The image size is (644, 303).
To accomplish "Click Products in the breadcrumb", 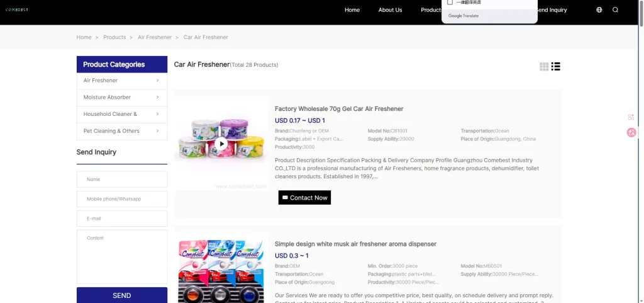I will point(114,37).
